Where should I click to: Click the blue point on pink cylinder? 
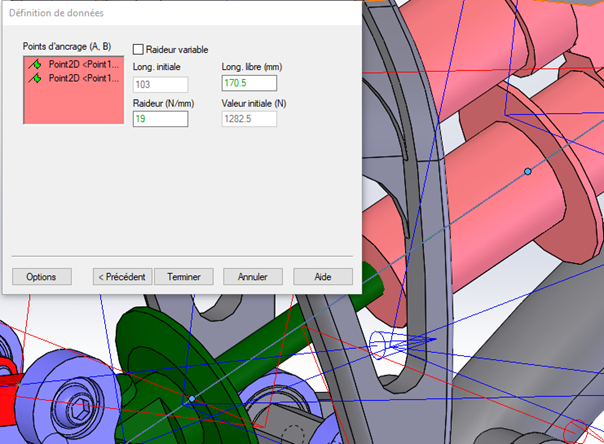[x=528, y=171]
